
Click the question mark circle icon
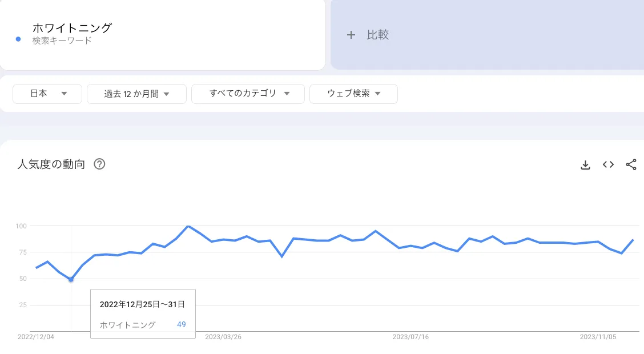(100, 164)
